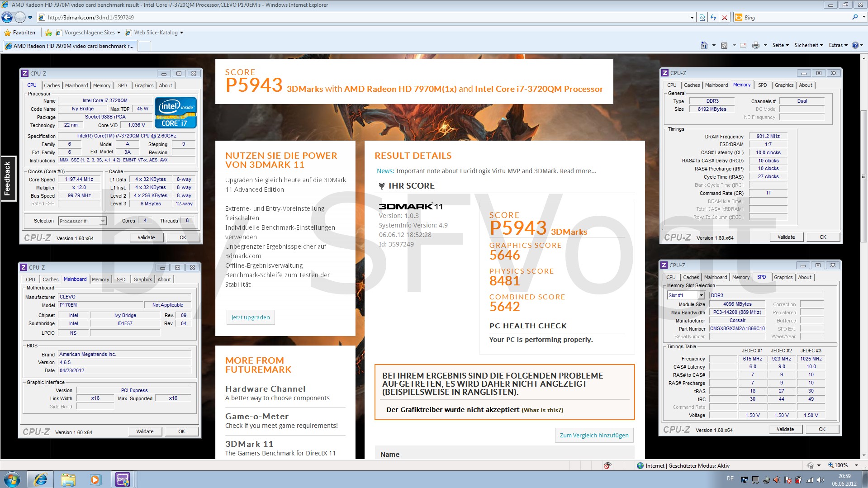Refresh the page with the blue arrows icon
868x488 pixels.
pos(713,18)
